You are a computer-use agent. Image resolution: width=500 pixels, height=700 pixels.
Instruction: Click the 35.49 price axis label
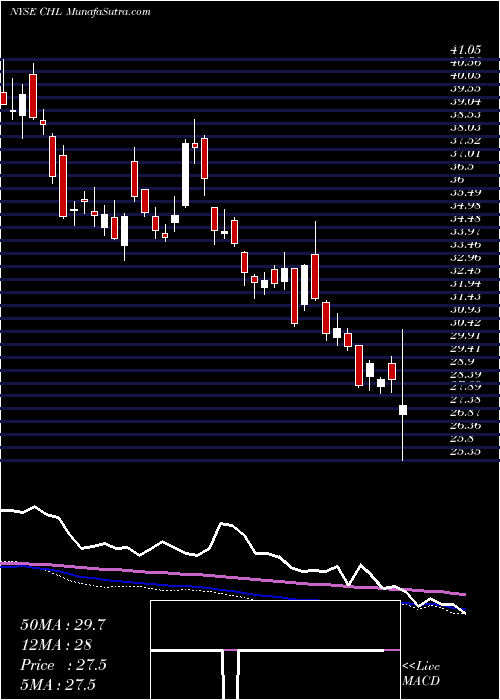click(464, 192)
